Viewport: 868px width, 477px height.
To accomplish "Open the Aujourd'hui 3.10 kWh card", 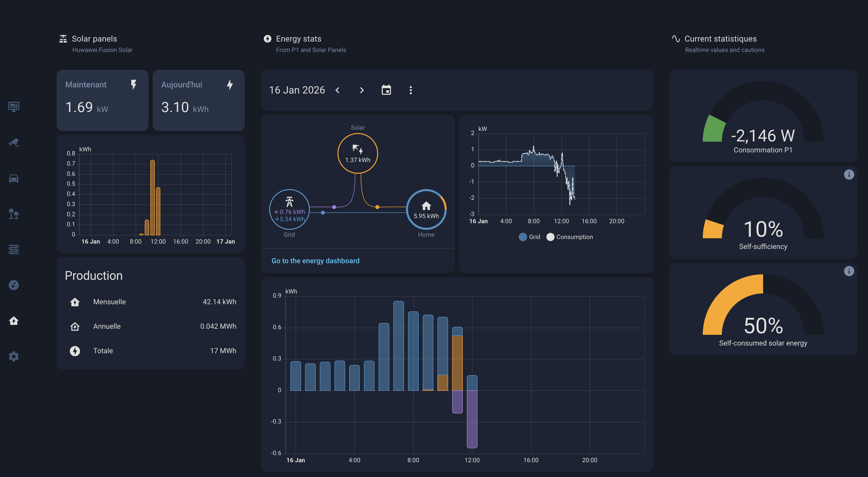I will pyautogui.click(x=199, y=100).
